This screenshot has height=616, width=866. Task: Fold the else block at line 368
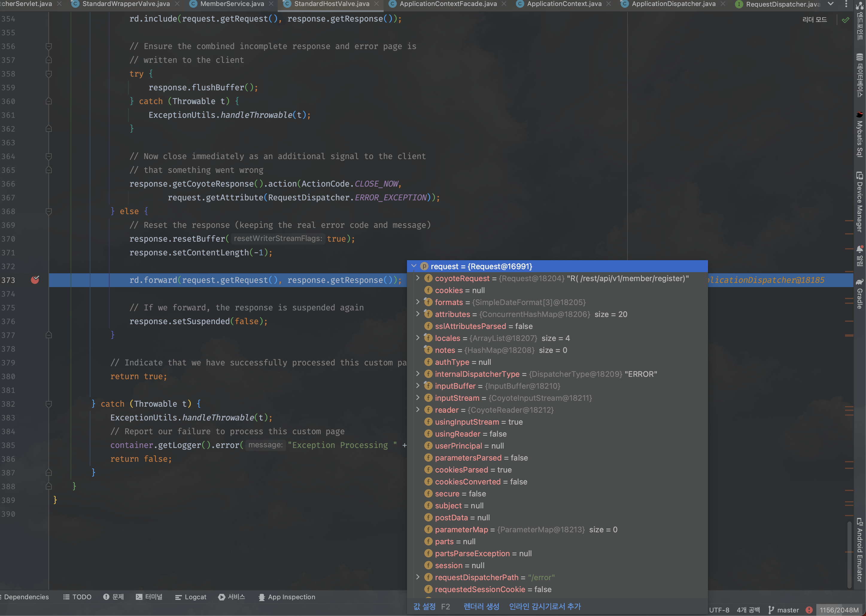[x=48, y=211]
